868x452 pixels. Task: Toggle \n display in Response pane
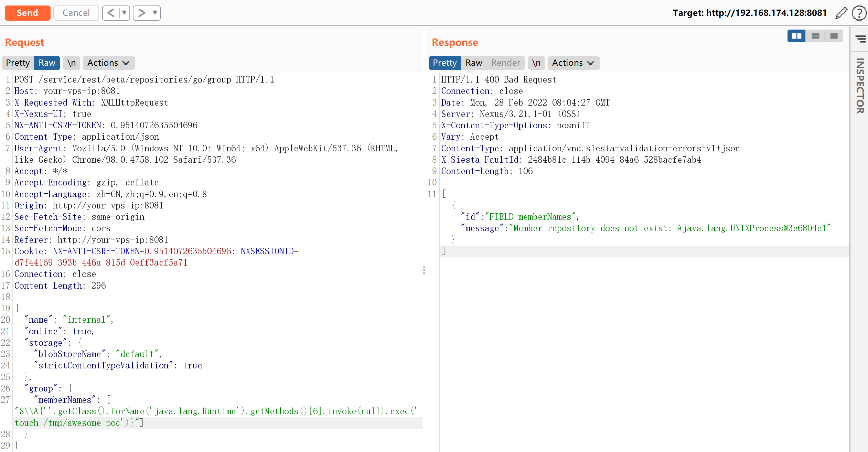point(536,63)
